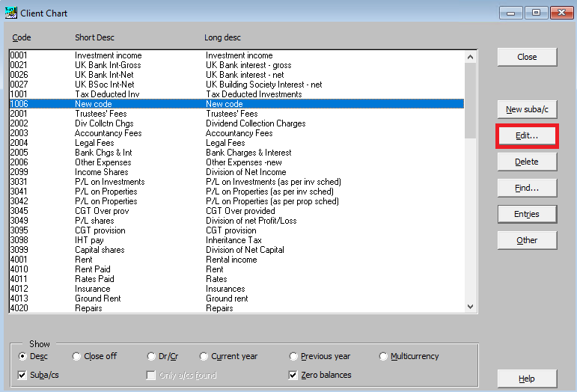
Task: Choose the Close off radio option
Action: [77, 357]
